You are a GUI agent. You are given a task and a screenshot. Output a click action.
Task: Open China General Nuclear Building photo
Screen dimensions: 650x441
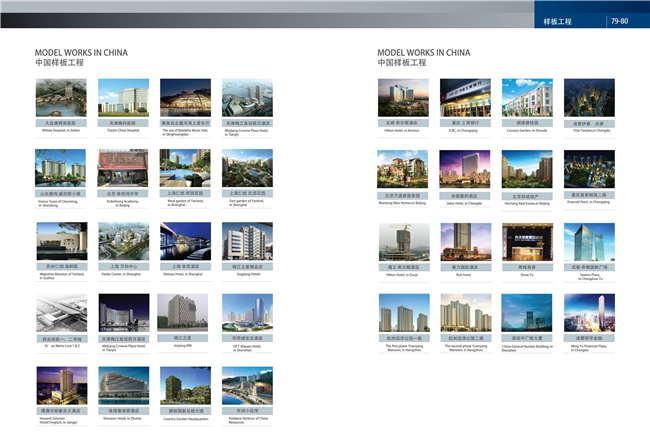527,313
